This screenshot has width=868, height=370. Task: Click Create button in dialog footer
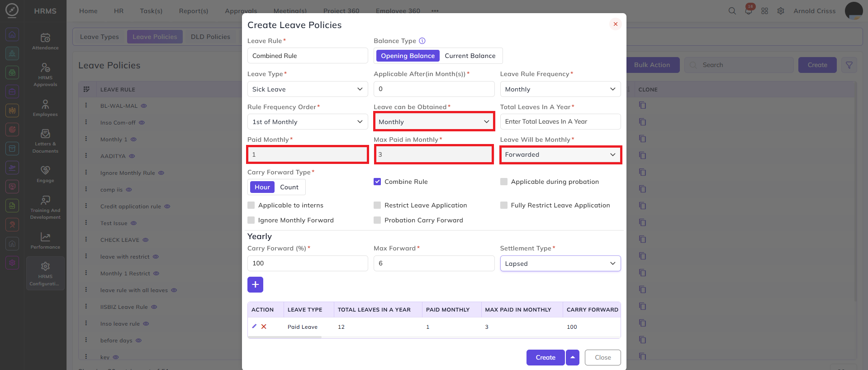[x=545, y=357]
